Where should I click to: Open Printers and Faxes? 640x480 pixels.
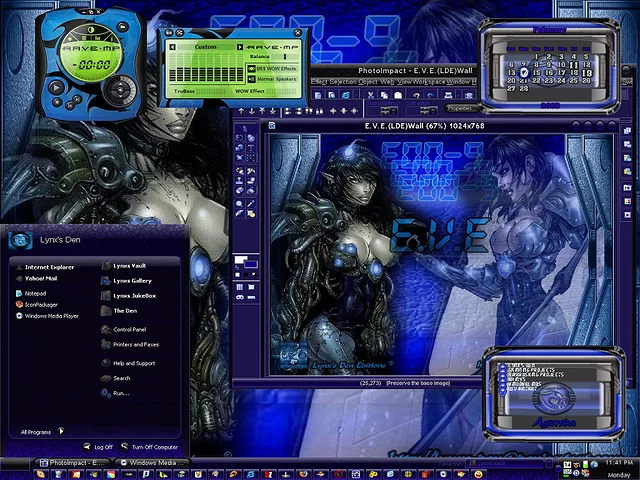tap(130, 344)
